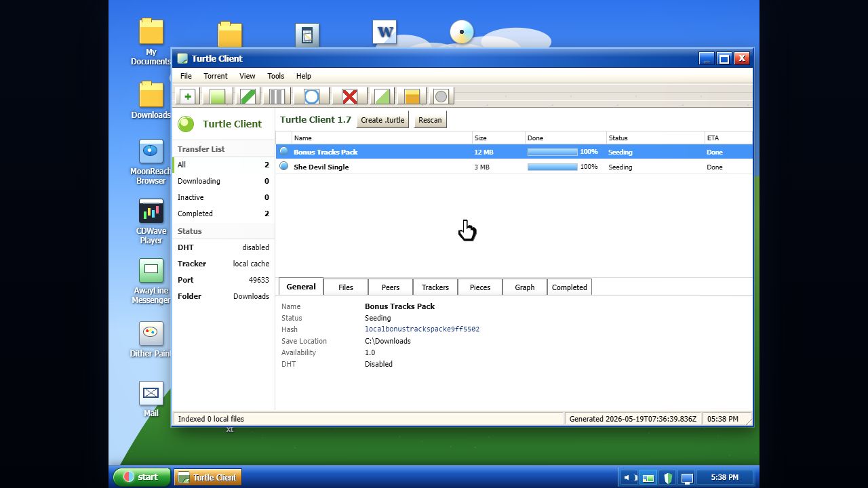Select the Inactive filter
The width and height of the screenshot is (868, 488).
pos(224,197)
